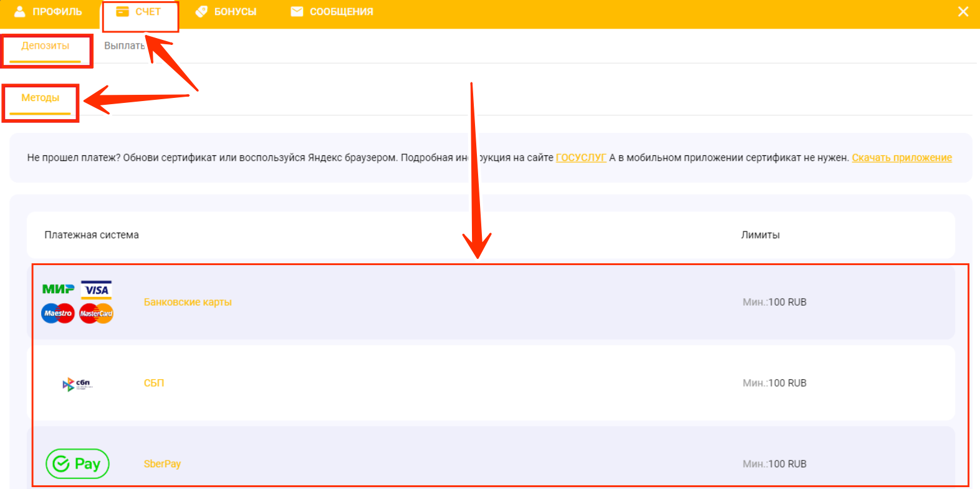Image resolution: width=980 pixels, height=489 pixels.
Task: Select the Методы sub-tab
Action: 40,98
